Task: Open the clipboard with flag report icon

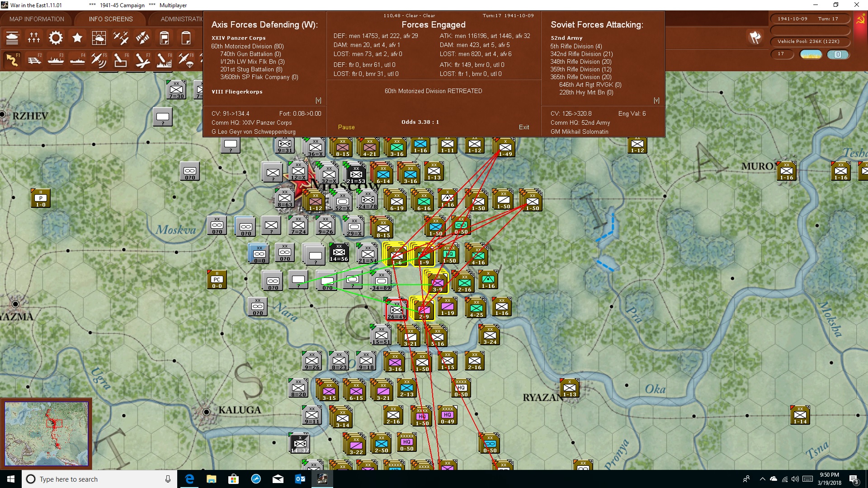Action: coord(164,38)
